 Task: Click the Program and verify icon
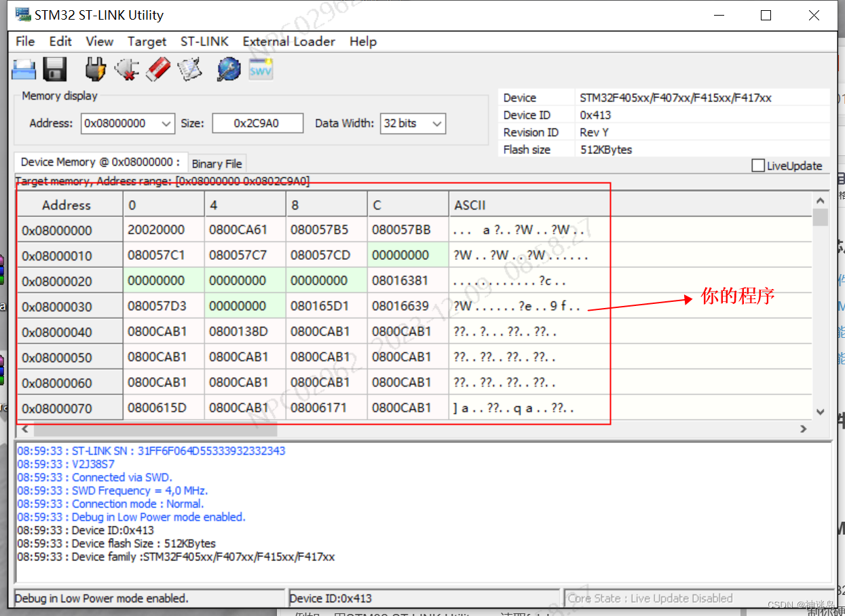190,69
